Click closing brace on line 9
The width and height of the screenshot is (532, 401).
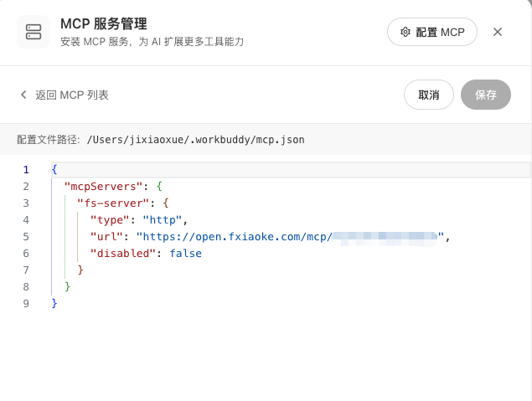(54, 303)
